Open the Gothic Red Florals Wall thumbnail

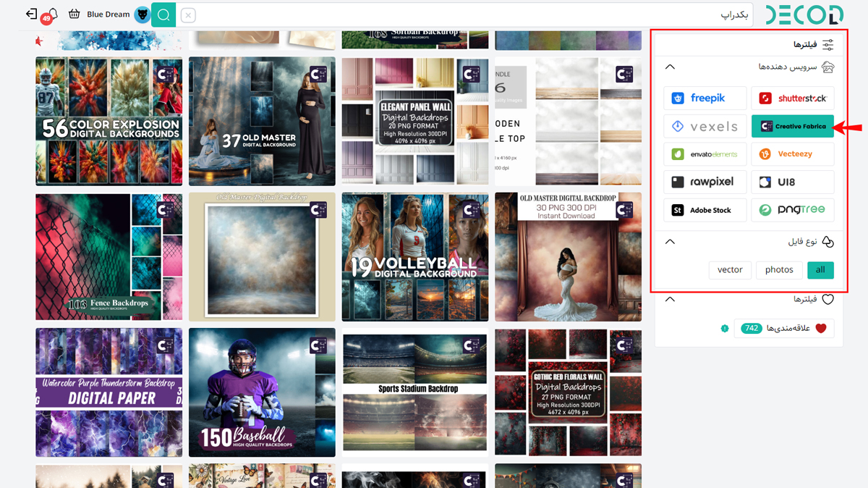pos(568,392)
